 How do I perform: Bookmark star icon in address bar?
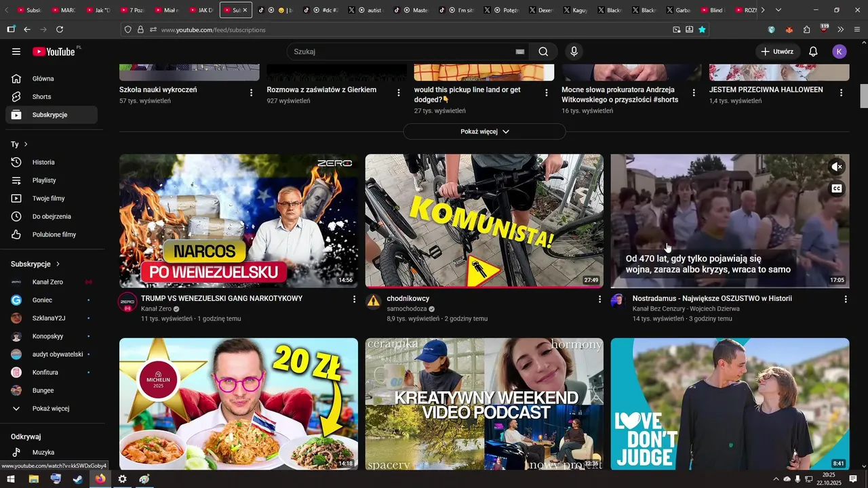click(x=702, y=29)
